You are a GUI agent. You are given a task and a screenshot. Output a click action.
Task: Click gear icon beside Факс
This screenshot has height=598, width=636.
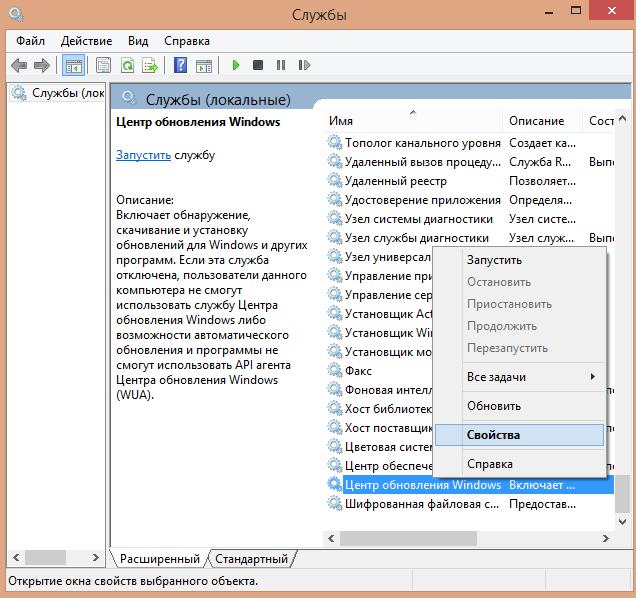[335, 370]
